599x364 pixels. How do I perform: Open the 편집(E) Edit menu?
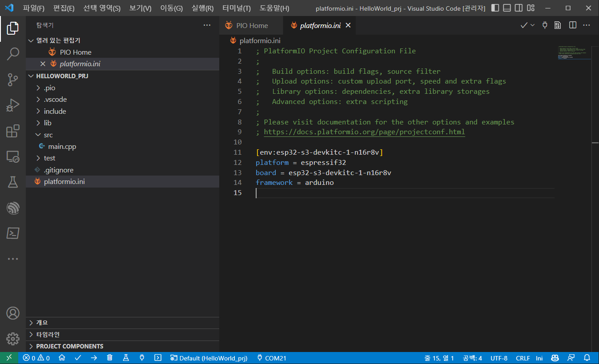click(x=64, y=8)
